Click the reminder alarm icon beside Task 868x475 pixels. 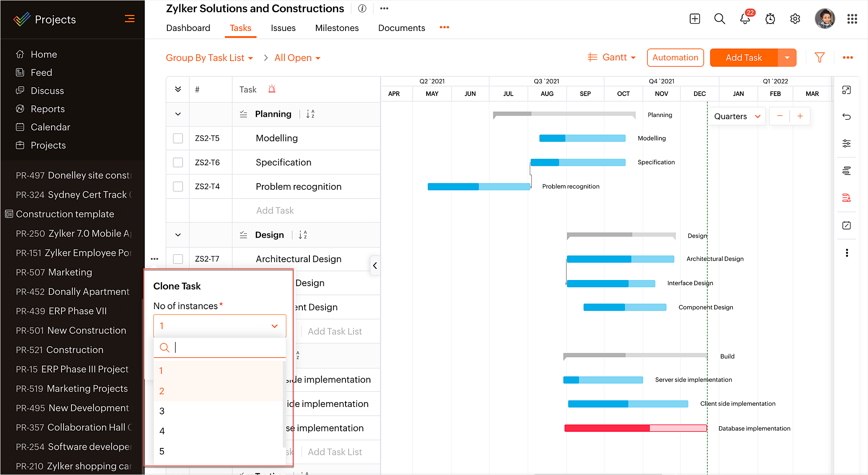click(x=272, y=89)
